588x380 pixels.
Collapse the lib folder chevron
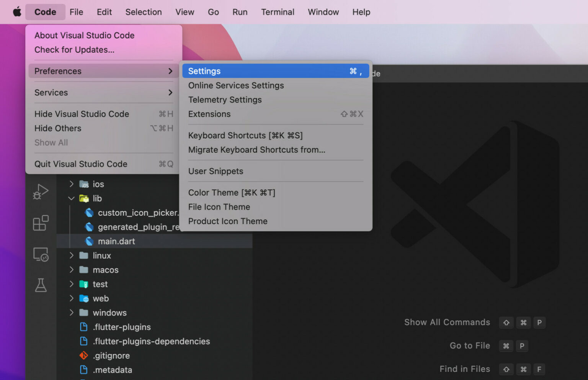(72, 198)
